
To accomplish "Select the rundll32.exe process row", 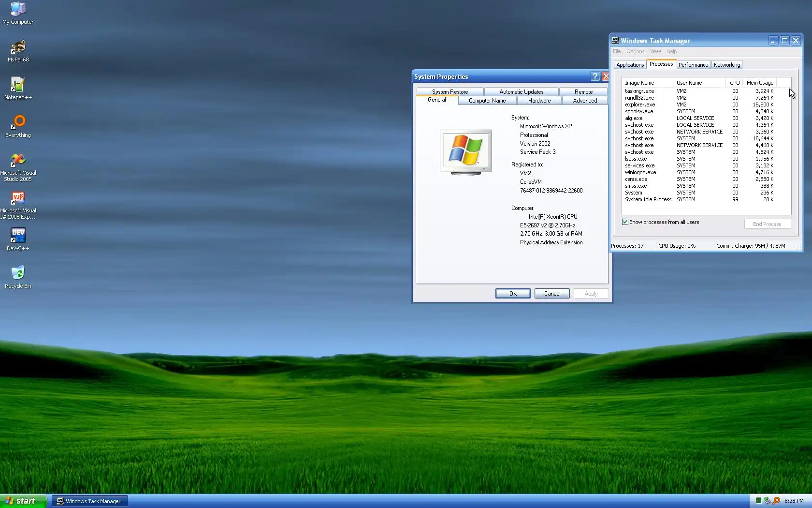I will pyautogui.click(x=699, y=98).
